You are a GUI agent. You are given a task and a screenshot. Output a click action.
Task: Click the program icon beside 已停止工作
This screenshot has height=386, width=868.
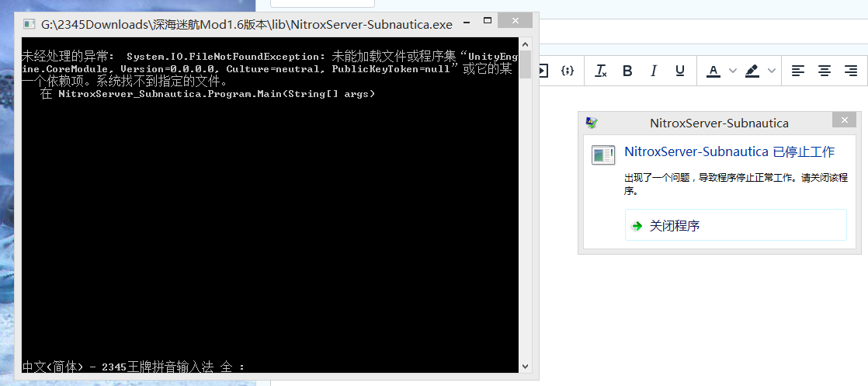(602, 155)
